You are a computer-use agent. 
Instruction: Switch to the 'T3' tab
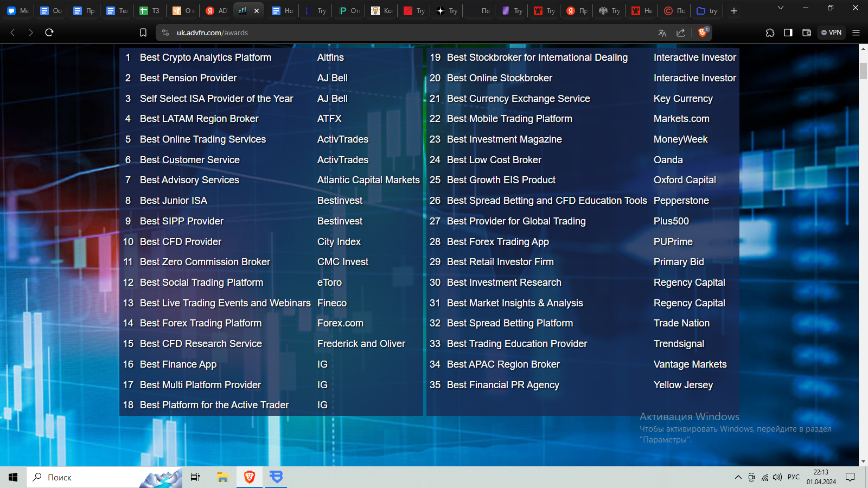(150, 11)
